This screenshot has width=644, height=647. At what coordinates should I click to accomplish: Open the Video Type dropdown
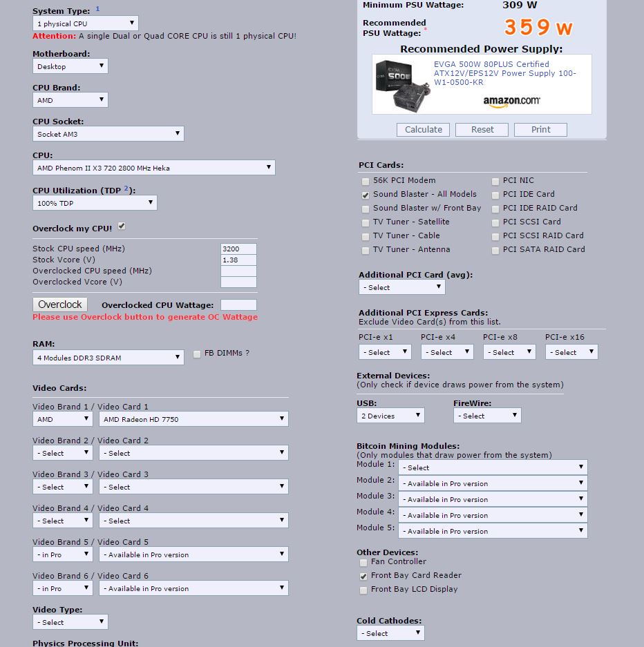[x=70, y=622]
